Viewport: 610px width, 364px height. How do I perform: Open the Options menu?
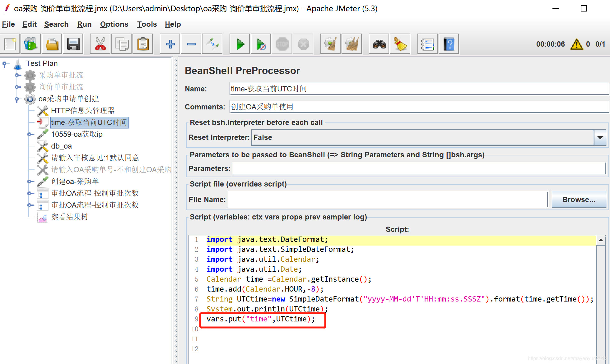pyautogui.click(x=114, y=24)
